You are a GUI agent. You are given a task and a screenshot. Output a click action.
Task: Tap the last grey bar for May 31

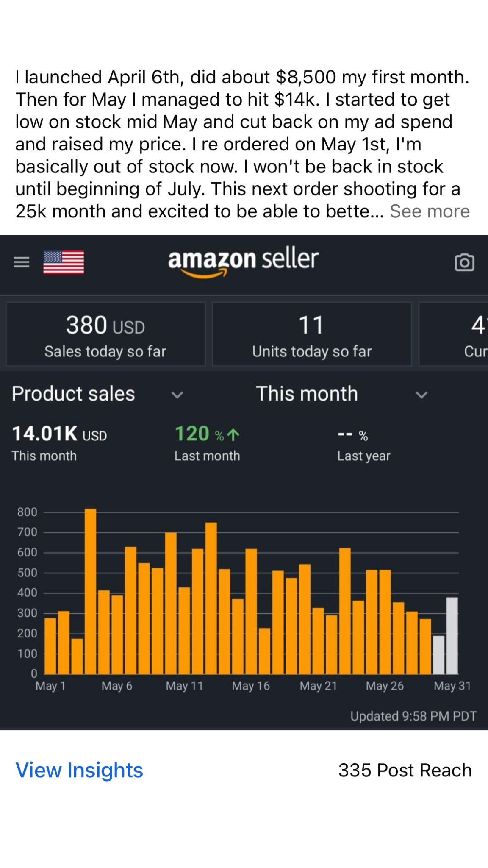[452, 636]
